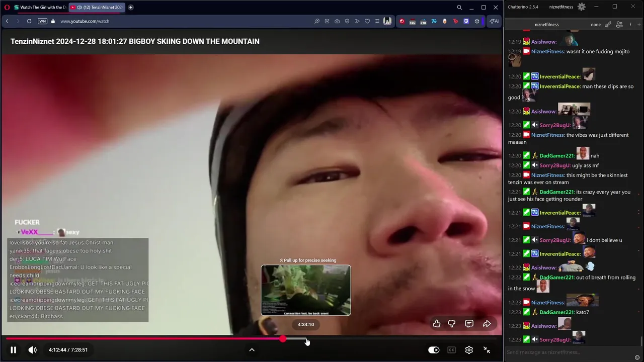Image resolution: width=644 pixels, height=362 pixels.
Task: Click InverentialPeace name on 'man these clips' message
Action: [x=560, y=86]
